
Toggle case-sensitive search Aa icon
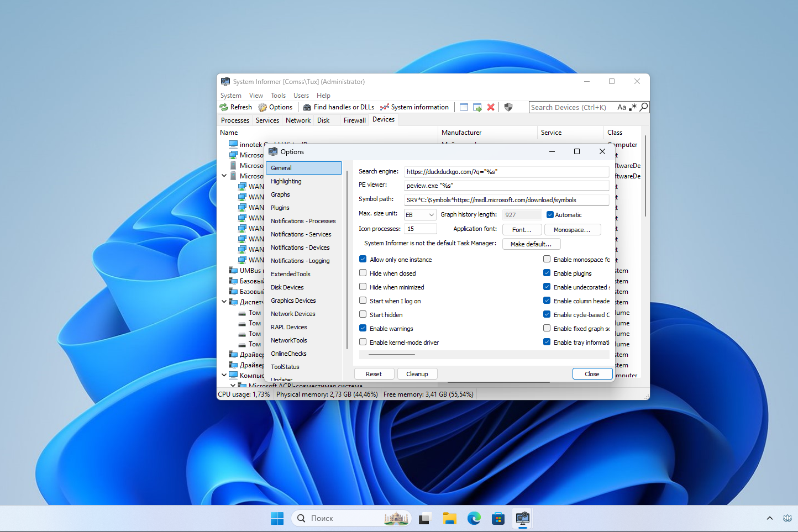coord(622,107)
